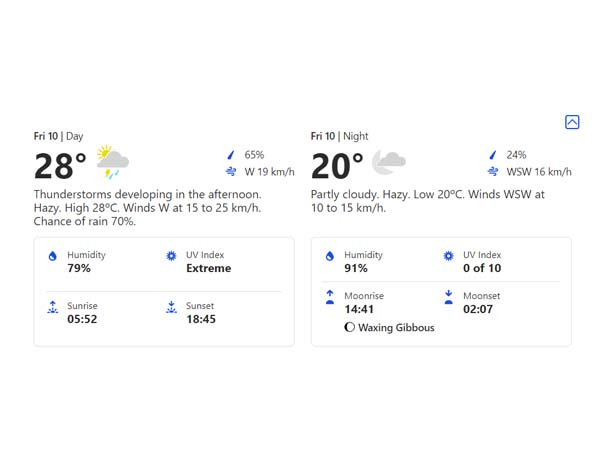Viewport: 600px width, 450px height.
Task: Click the 20° night temperature
Action: tap(337, 166)
